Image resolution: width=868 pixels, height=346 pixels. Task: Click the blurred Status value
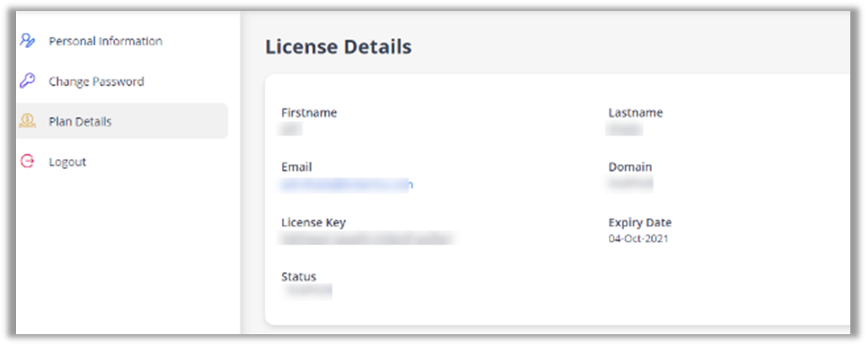coord(307,291)
